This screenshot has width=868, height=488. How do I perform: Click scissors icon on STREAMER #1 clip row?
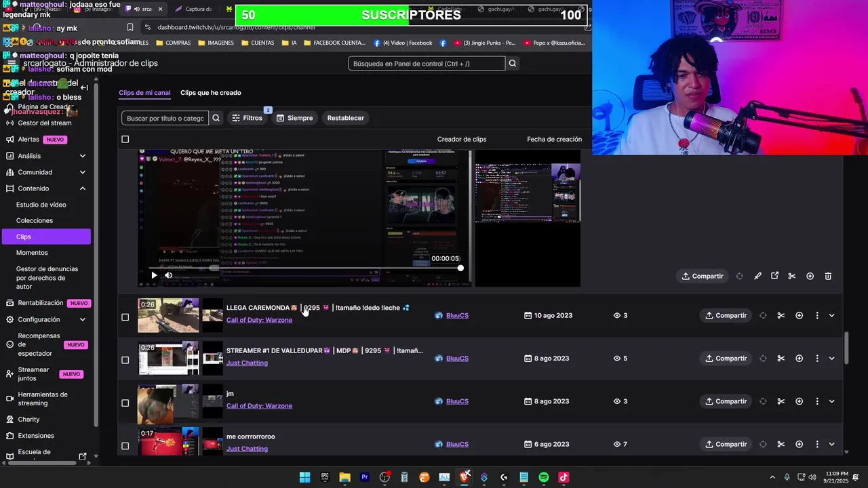[781, 358]
